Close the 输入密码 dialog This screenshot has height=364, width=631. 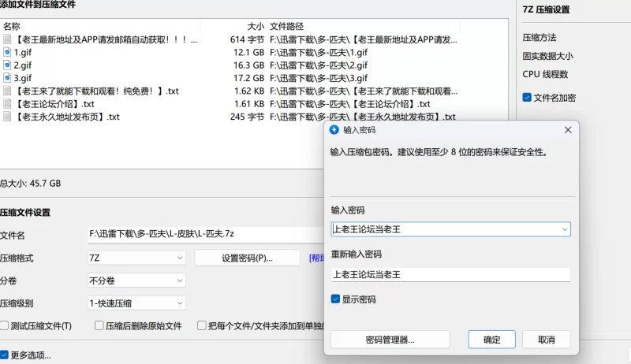[x=567, y=130]
